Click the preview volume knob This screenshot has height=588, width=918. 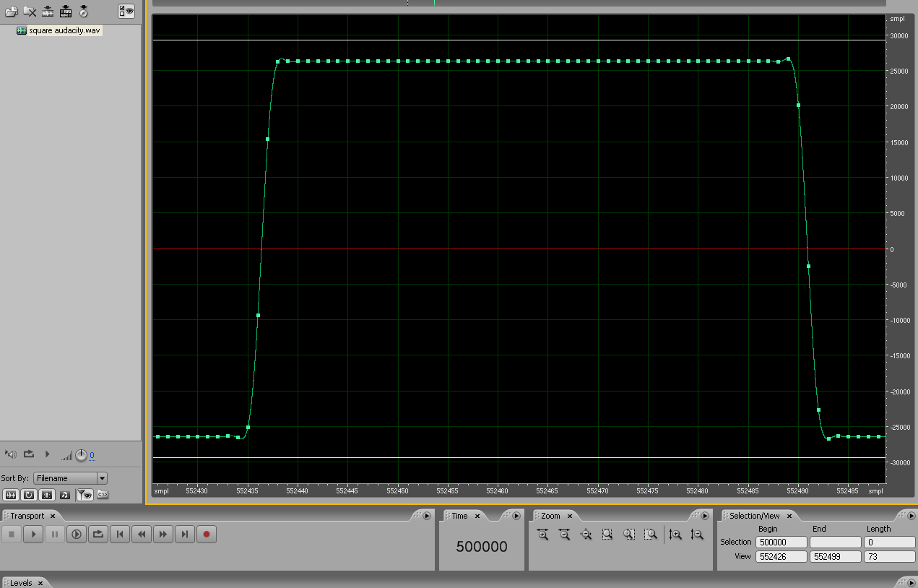coord(81,454)
